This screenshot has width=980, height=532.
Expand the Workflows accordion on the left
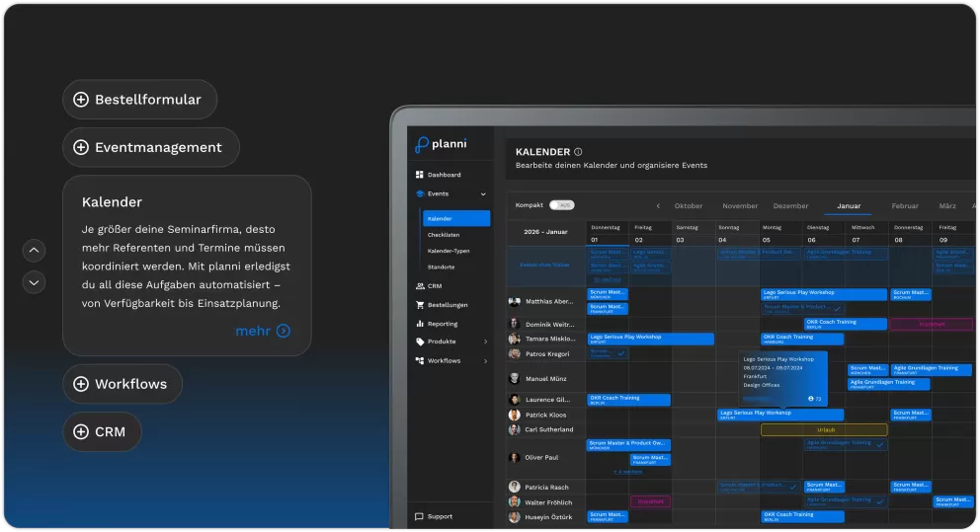(122, 384)
